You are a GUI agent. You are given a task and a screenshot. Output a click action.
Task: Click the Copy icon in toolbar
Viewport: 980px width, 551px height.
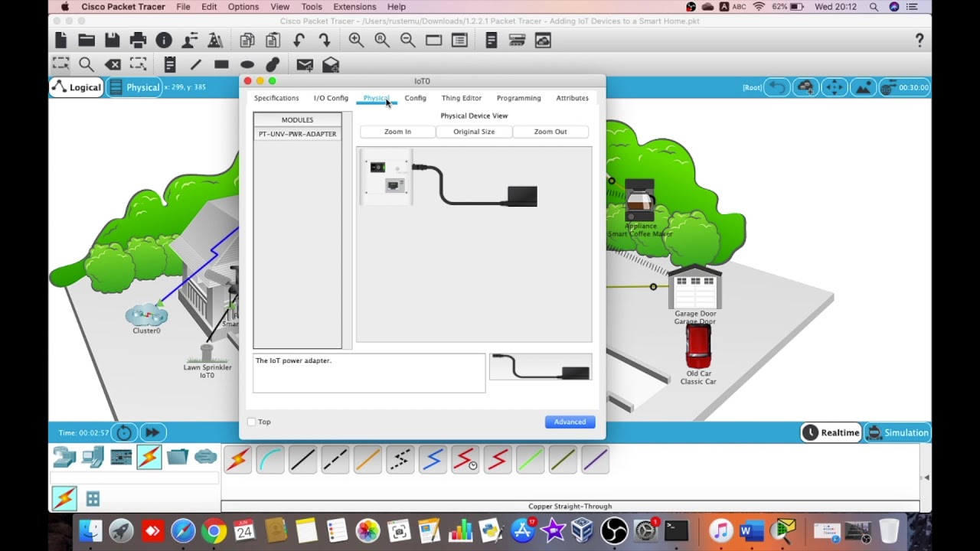(247, 41)
